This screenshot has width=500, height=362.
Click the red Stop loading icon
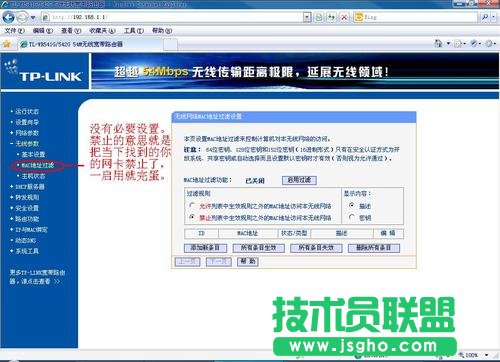click(x=344, y=17)
